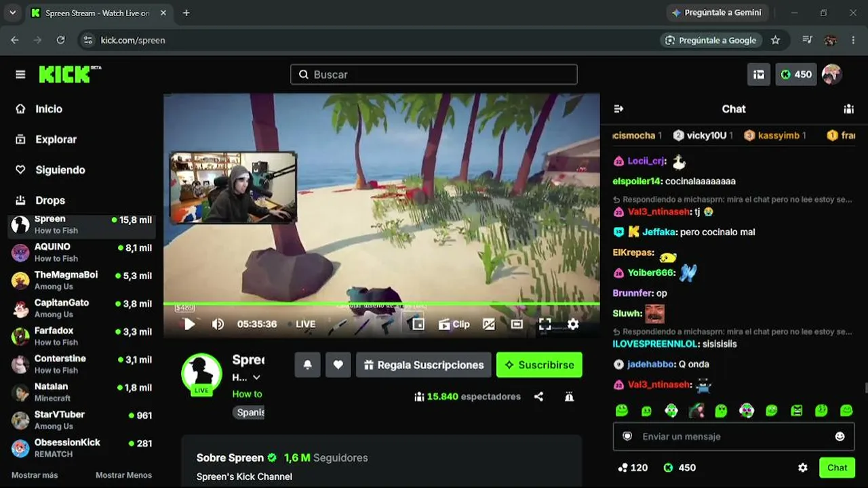
Task: Insert the last green quick emote
Action: click(846, 410)
